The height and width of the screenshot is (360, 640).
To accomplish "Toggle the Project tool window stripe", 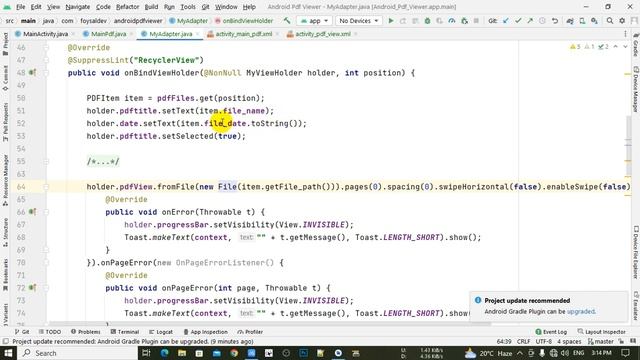I will 5,44.
